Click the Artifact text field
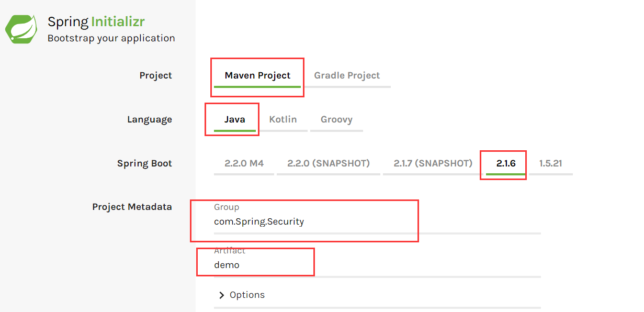644x312 pixels. (377, 265)
